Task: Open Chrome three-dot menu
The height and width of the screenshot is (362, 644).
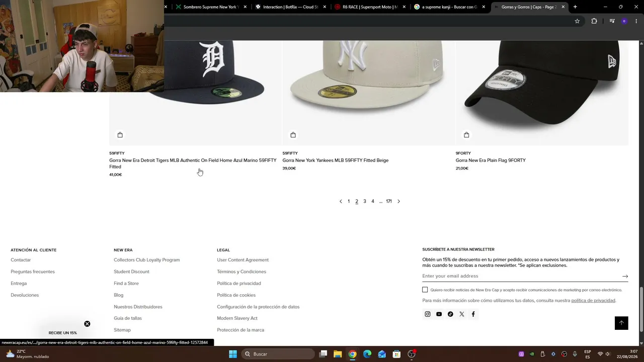Action: [636, 21]
